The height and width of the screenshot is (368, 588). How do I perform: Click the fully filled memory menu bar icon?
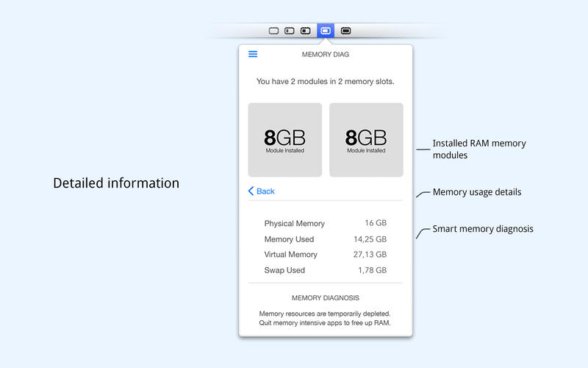[x=345, y=31]
